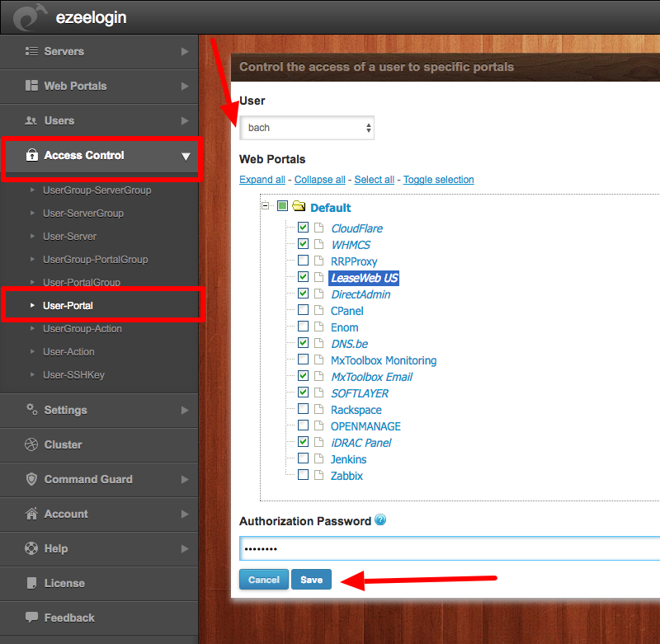Expand the Users menu arrow
The height and width of the screenshot is (644, 660).
click(x=185, y=120)
